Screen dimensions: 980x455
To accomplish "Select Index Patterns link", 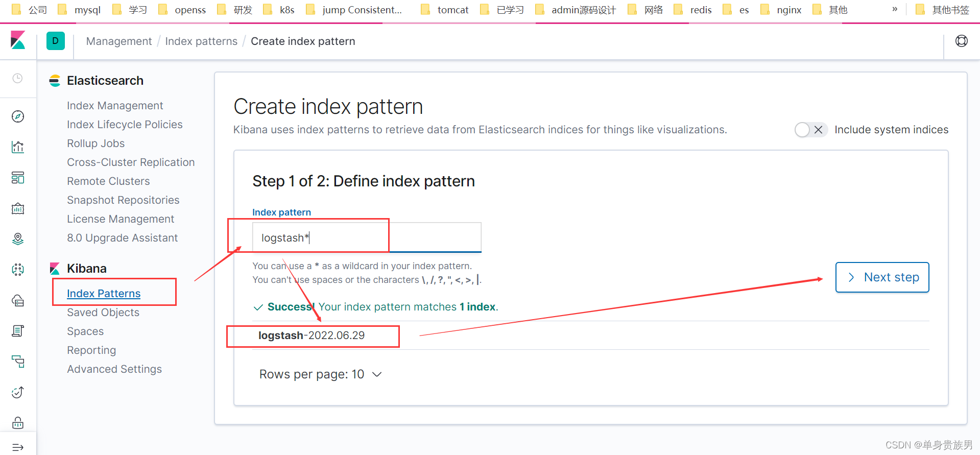I will pos(104,294).
